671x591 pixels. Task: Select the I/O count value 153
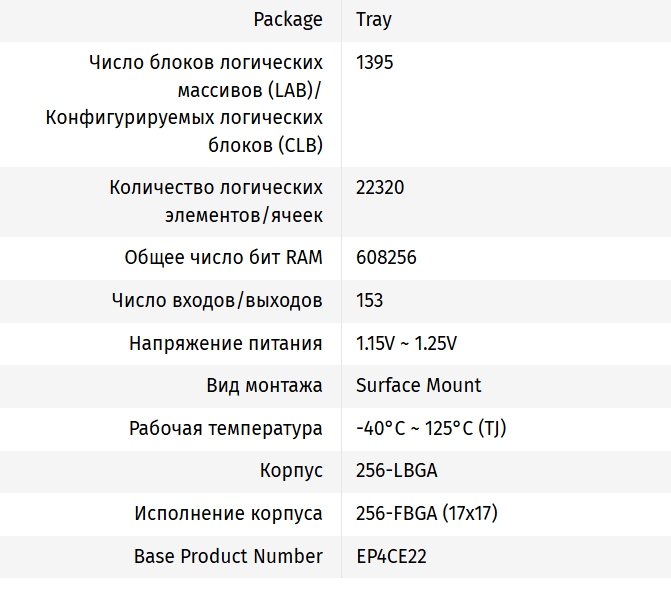coord(370,300)
